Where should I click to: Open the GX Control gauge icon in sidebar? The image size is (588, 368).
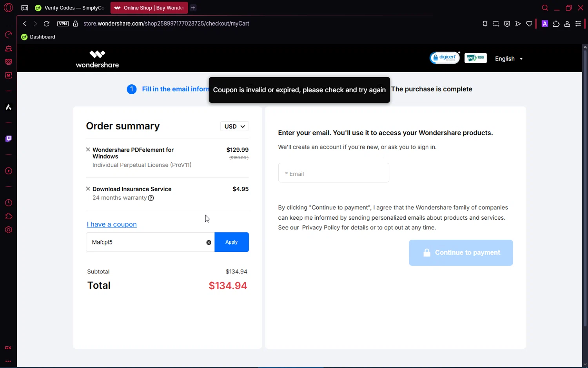[8, 35]
